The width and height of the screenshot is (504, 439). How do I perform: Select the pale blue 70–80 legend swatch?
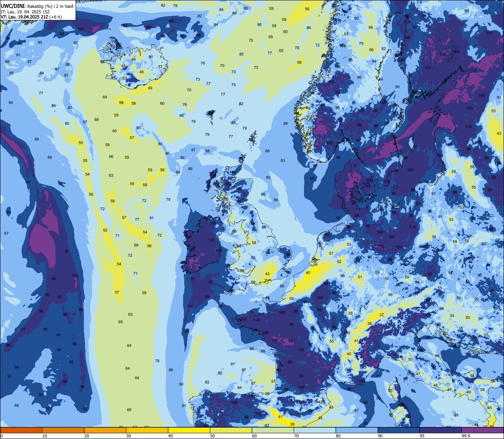click(315, 430)
